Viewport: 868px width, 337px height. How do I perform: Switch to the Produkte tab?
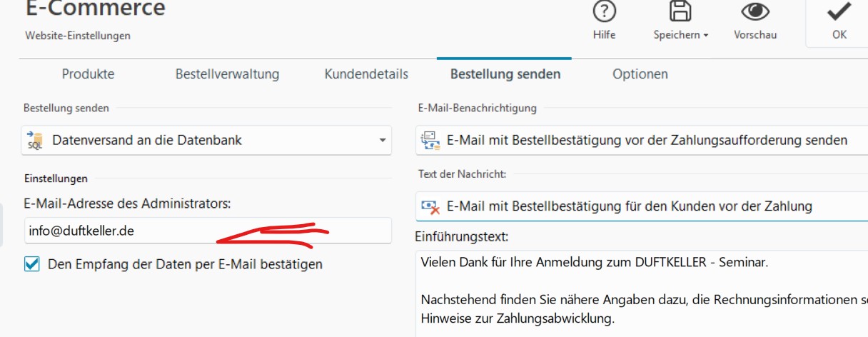pos(88,74)
